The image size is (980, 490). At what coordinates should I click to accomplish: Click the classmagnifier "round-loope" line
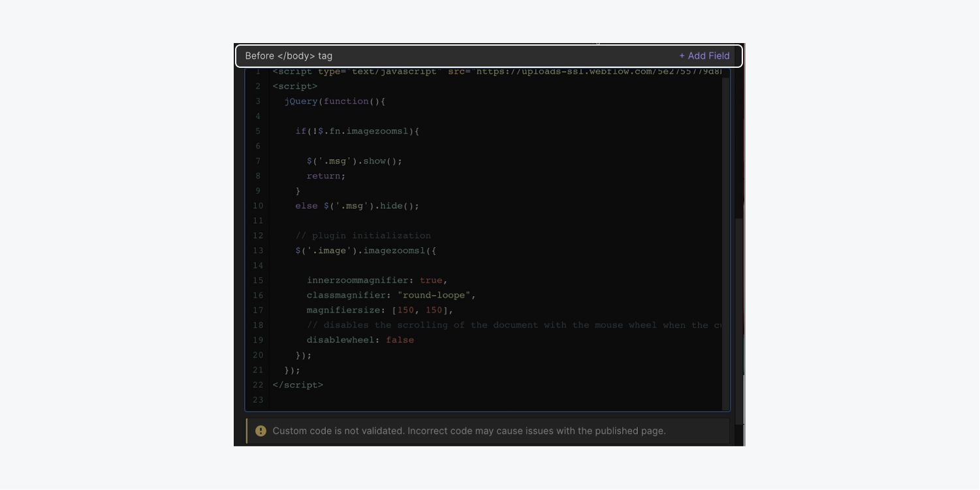392,296
